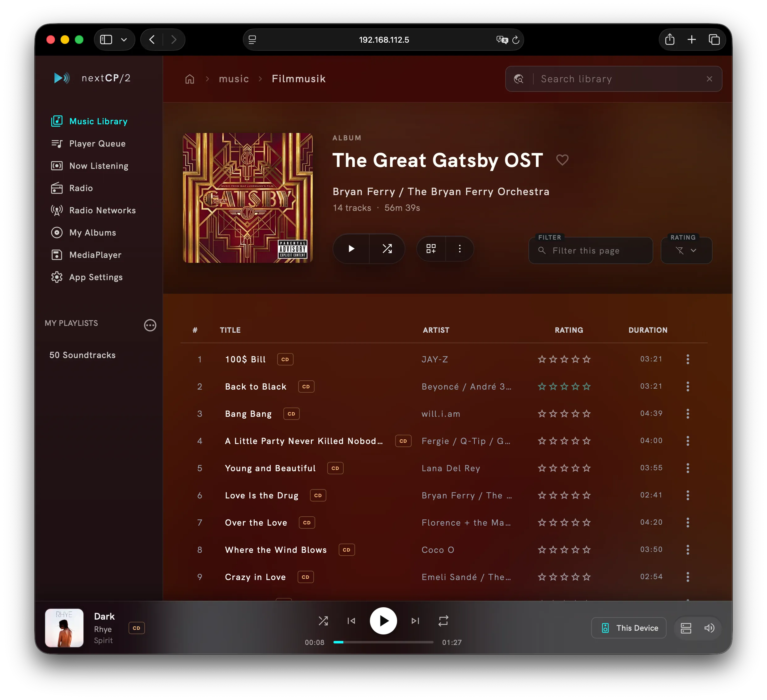Toggle repeat mode in player bar
The image size is (767, 700).
443,621
